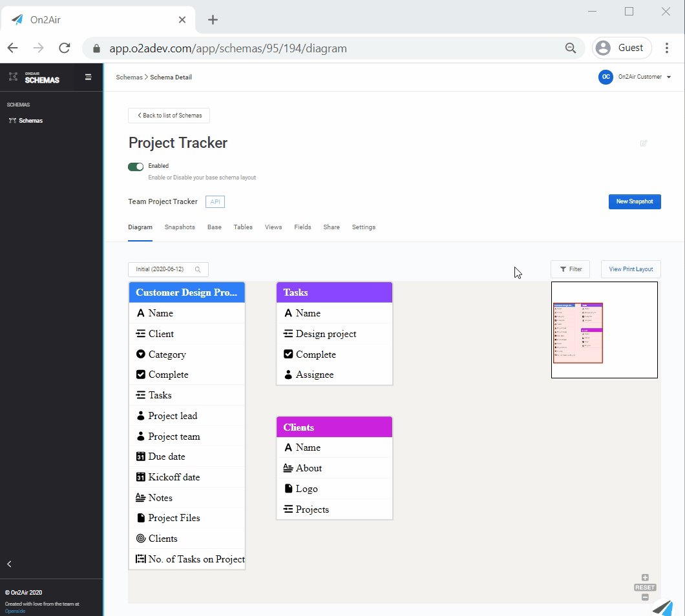Click the OC user avatar
The height and width of the screenshot is (616, 685).
pos(606,77)
